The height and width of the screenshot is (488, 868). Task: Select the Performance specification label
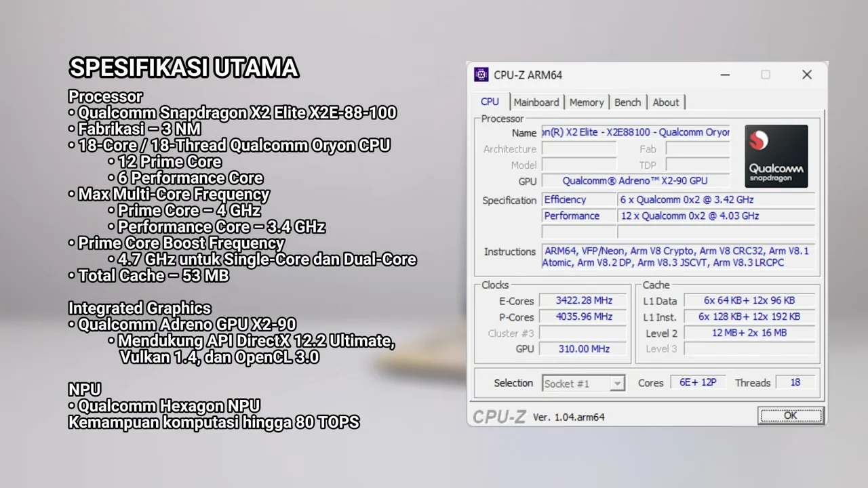tap(578, 216)
